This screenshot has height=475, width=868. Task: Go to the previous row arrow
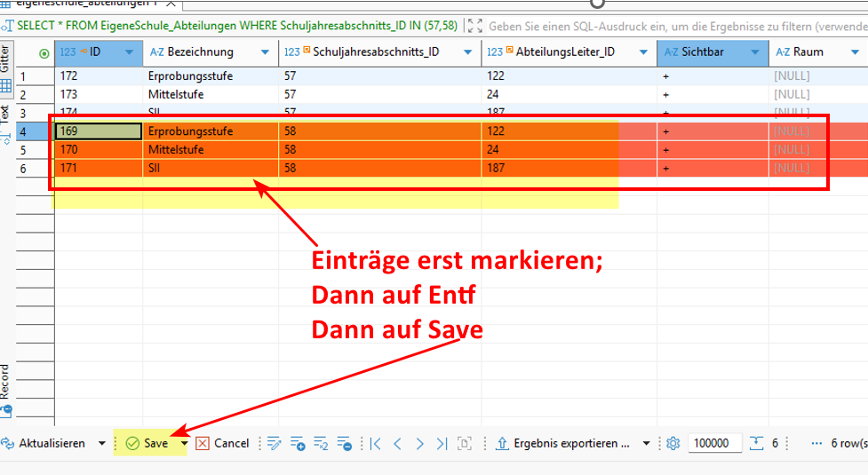(x=397, y=443)
